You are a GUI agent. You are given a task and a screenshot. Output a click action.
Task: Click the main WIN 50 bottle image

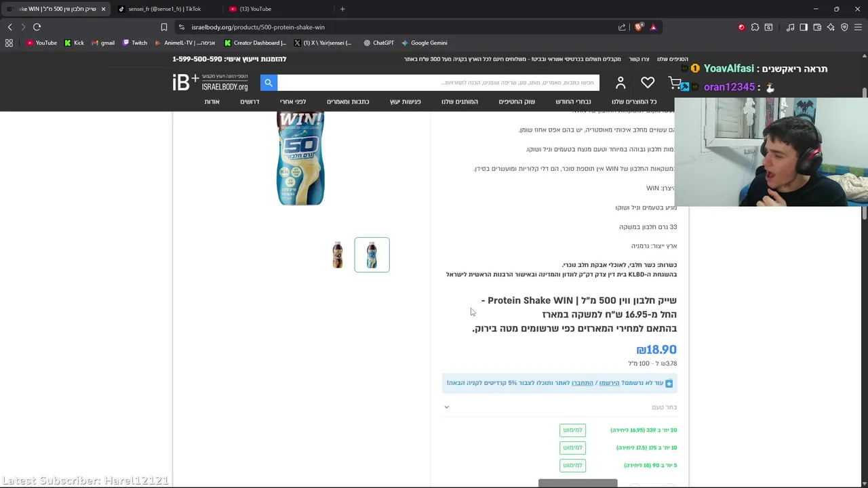pyautogui.click(x=301, y=158)
